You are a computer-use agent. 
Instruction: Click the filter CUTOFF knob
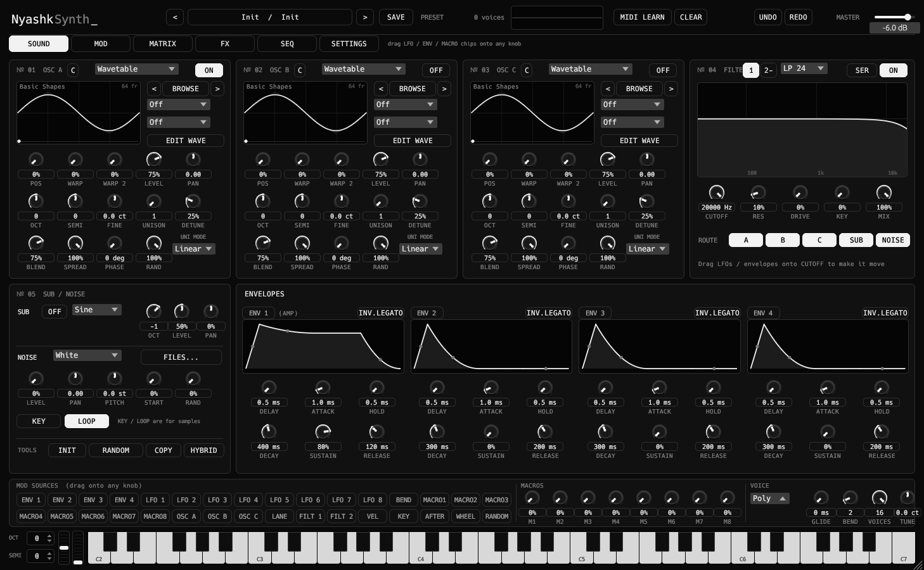pyautogui.click(x=717, y=193)
